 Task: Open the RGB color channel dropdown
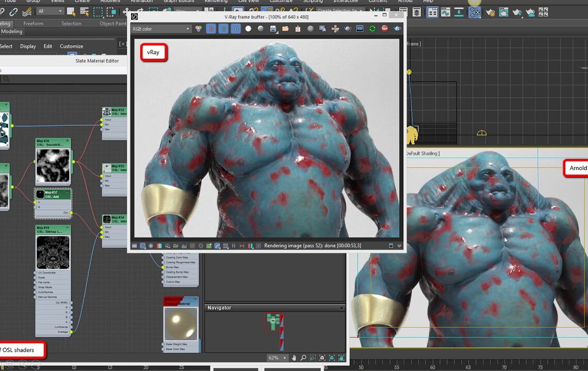pos(161,29)
